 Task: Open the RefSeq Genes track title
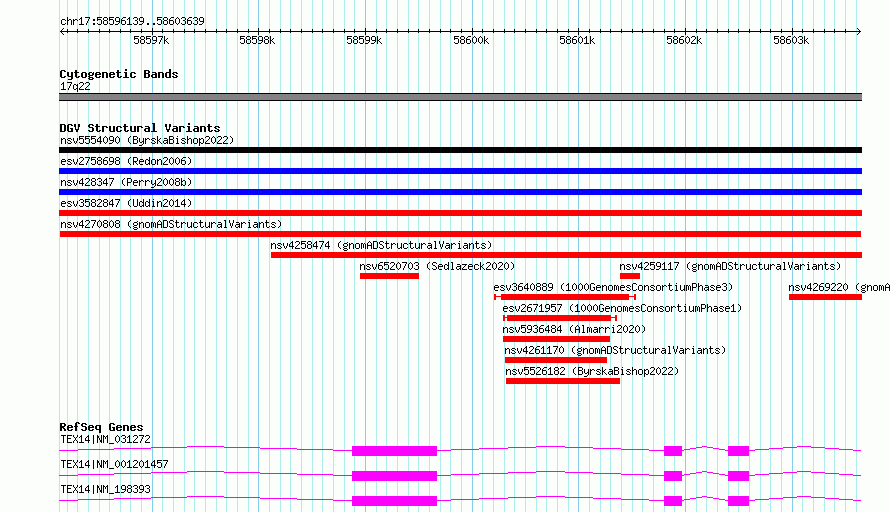[101, 427]
